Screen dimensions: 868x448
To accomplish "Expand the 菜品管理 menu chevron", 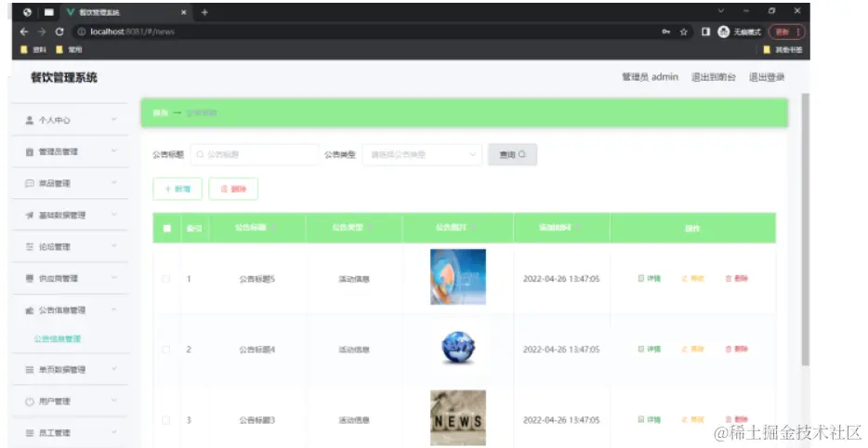I will point(114,183).
